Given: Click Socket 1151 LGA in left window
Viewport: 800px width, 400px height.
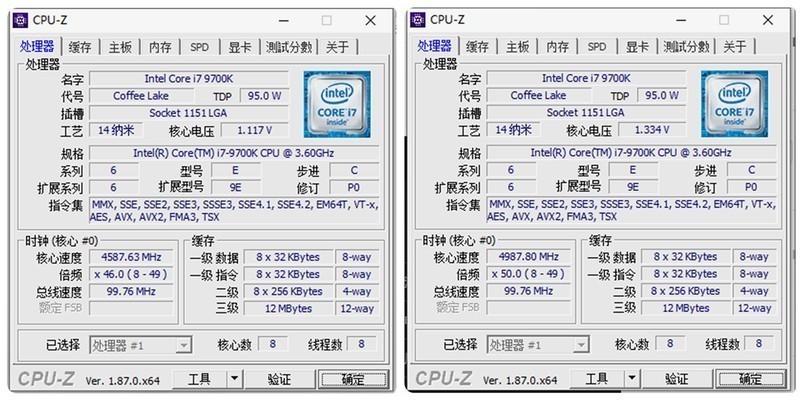Looking at the screenshot, I should (x=189, y=113).
